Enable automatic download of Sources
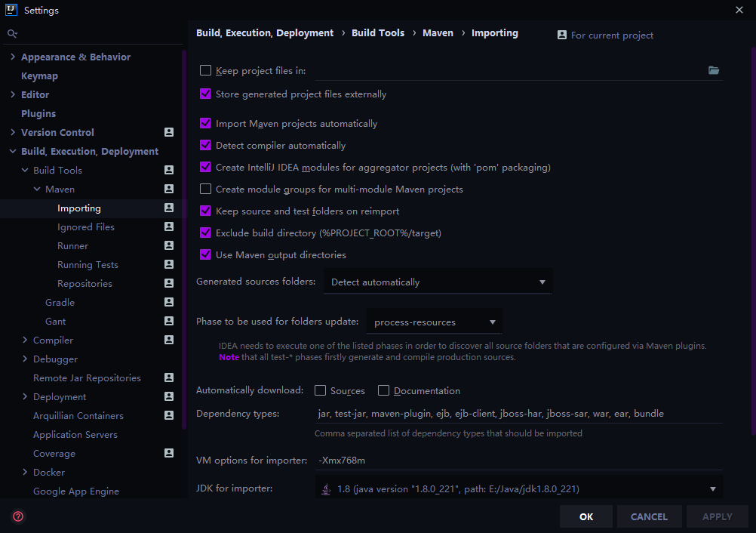The height and width of the screenshot is (533, 756). [x=320, y=391]
